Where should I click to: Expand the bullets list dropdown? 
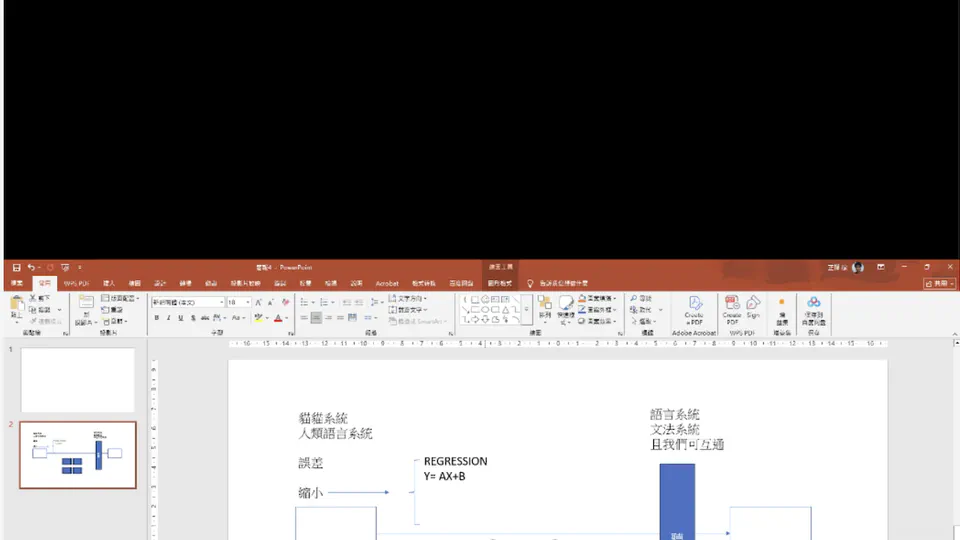pos(313,302)
